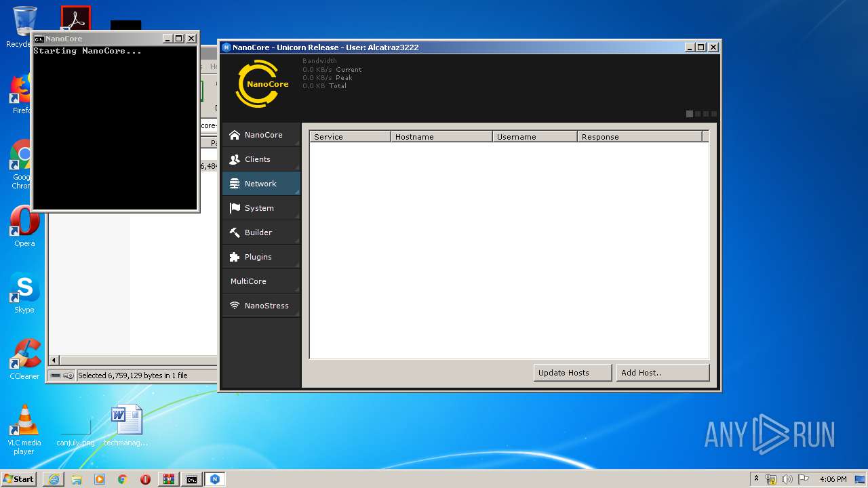Screen dimensions: 868x488
Task: Switch to the Clients section
Action: tap(261, 159)
